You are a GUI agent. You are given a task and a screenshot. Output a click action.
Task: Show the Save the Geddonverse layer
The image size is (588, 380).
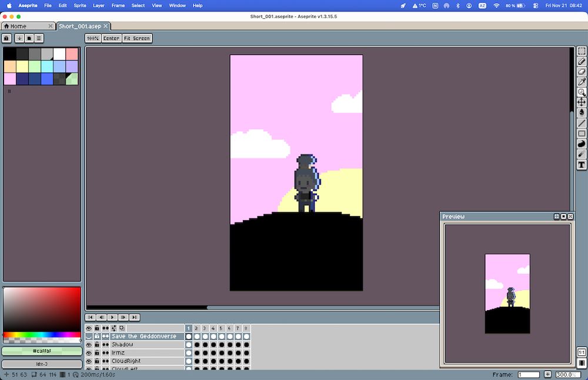pyautogui.click(x=88, y=336)
